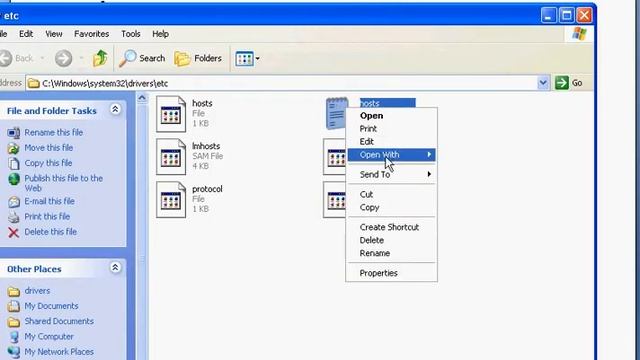This screenshot has width=640, height=360.
Task: Select the lmhosts SAM File icon
Action: (x=171, y=157)
